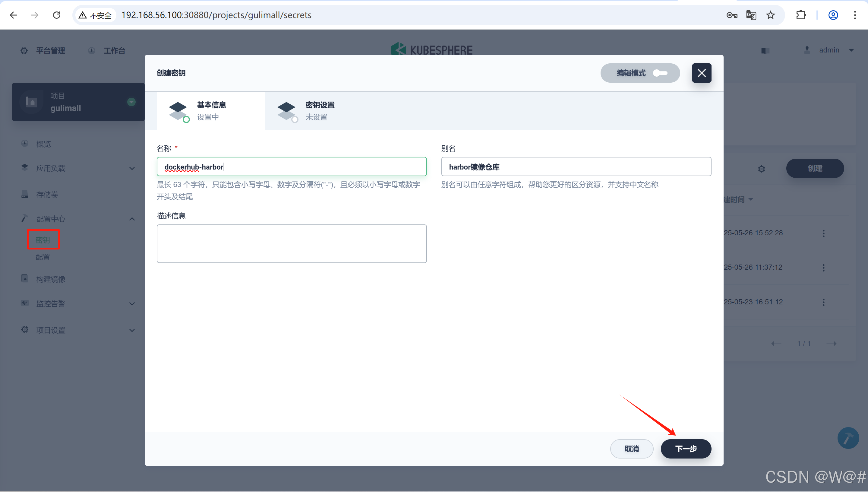Go back to the previous browser page
868x492 pixels.
[13, 15]
